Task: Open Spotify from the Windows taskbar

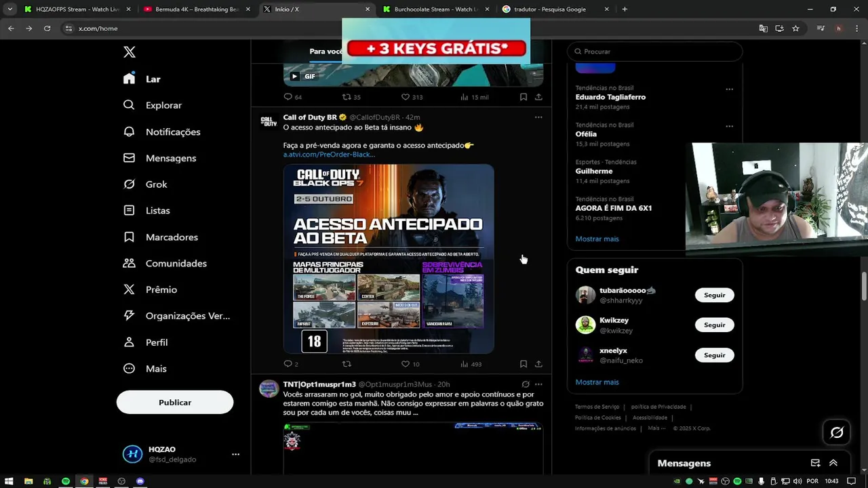Action: [66, 481]
